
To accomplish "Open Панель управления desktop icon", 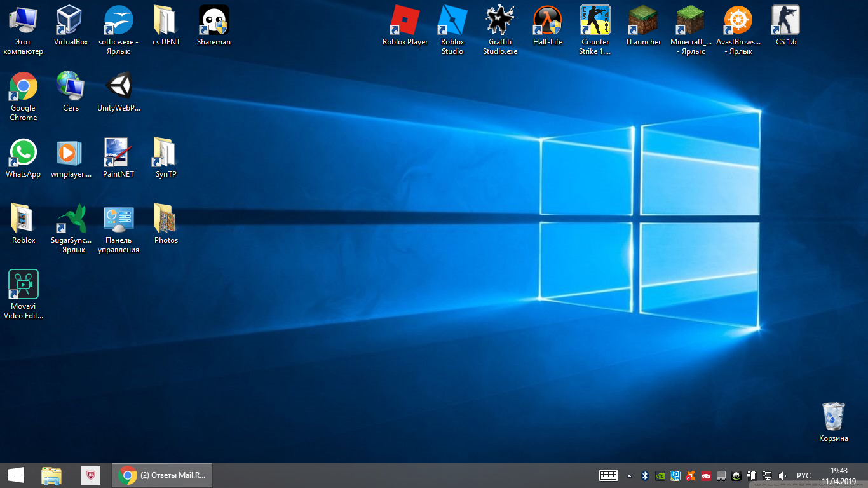I will [x=118, y=228].
